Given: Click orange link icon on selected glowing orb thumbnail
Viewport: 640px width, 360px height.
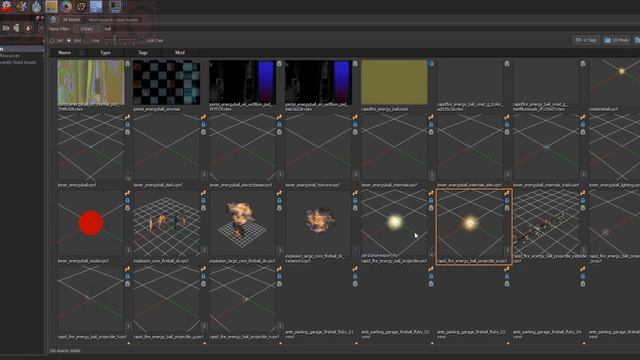Looking at the screenshot, I should pyautogui.click(x=507, y=193).
